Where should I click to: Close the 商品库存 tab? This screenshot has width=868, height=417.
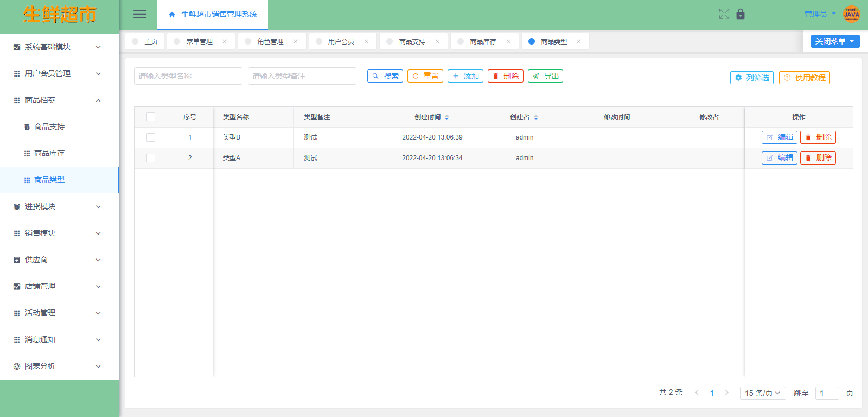click(508, 42)
